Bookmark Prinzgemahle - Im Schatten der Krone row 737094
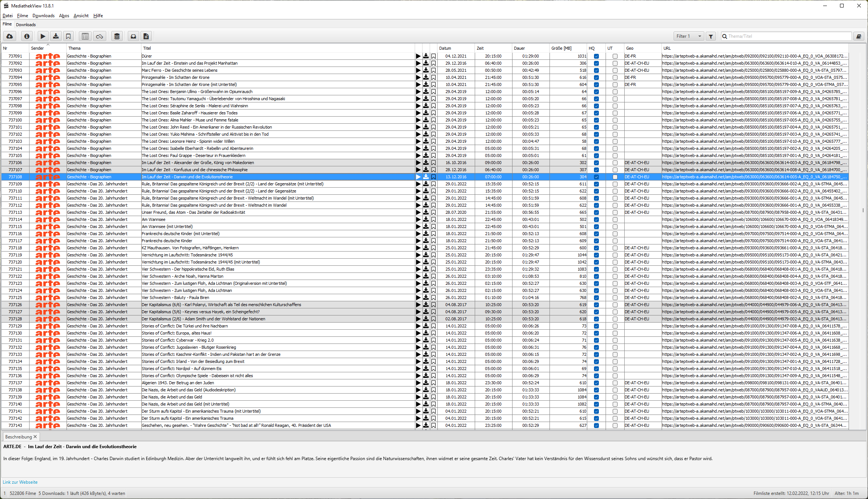 point(434,77)
